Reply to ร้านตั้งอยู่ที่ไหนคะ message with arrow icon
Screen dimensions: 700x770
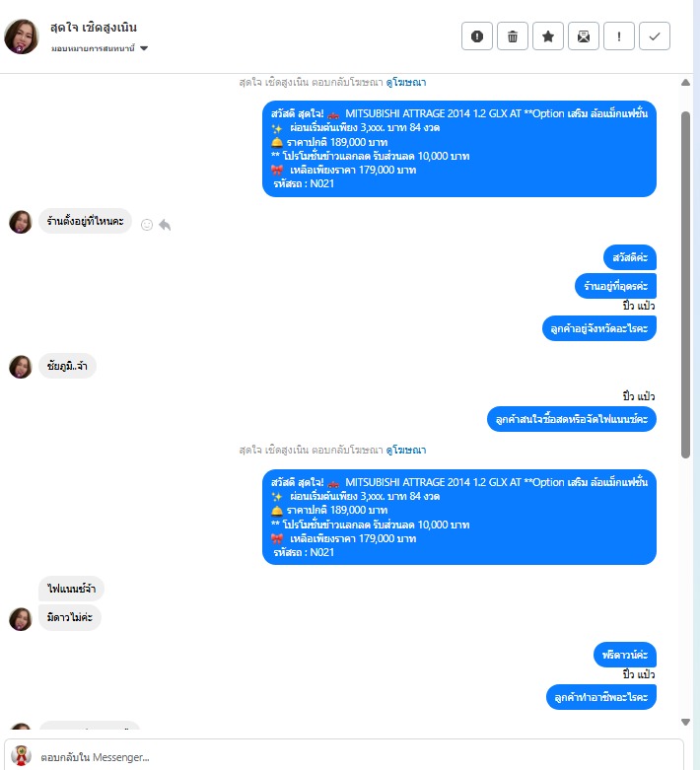click(165, 225)
